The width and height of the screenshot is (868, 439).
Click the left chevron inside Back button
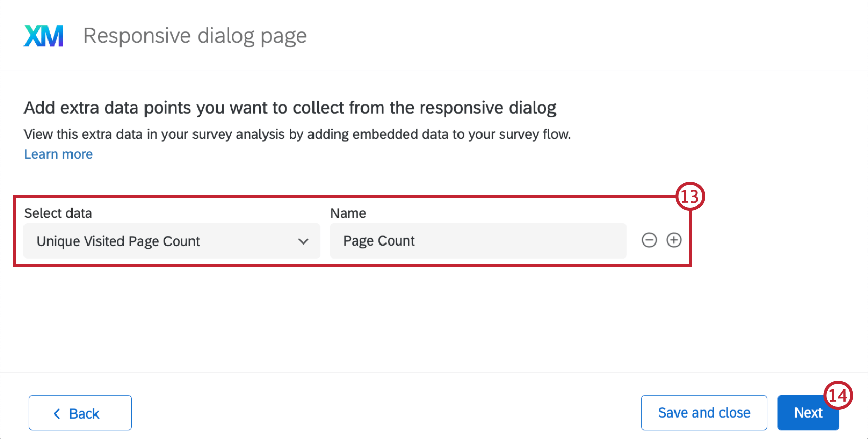click(x=57, y=413)
